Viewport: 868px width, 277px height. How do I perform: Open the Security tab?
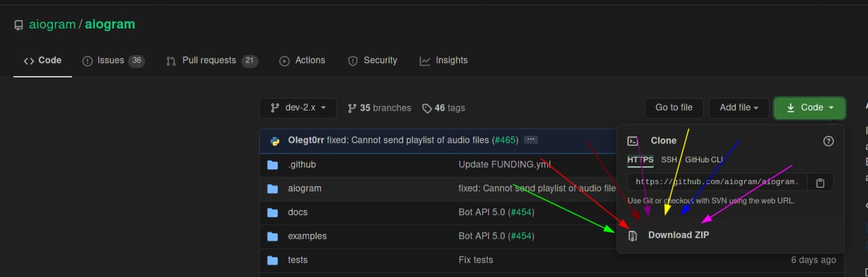click(x=372, y=60)
